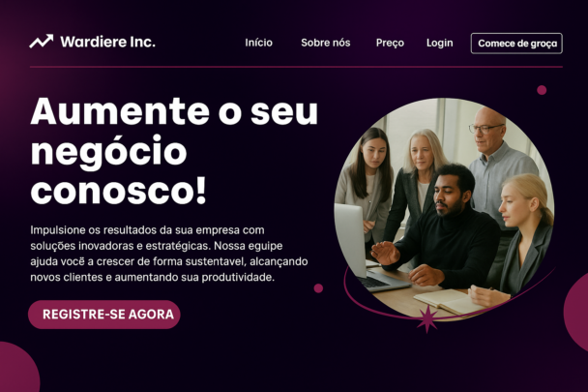Image resolution: width=588 pixels, height=392 pixels.
Task: Click the paragraph starting with Impulsione os resultados
Action: pos(169,254)
